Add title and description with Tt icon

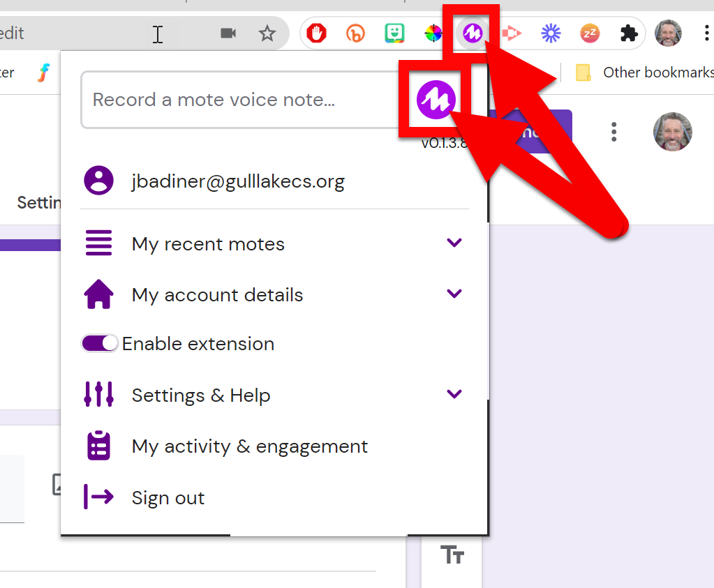click(x=452, y=555)
